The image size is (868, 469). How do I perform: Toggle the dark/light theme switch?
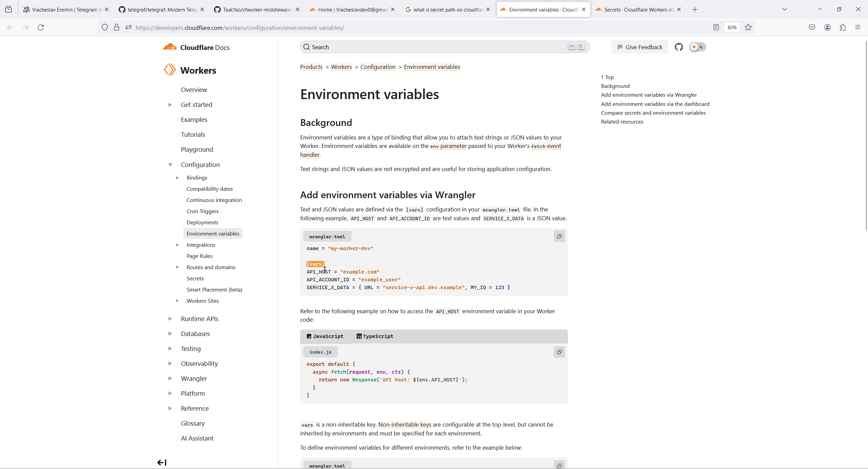click(x=697, y=47)
